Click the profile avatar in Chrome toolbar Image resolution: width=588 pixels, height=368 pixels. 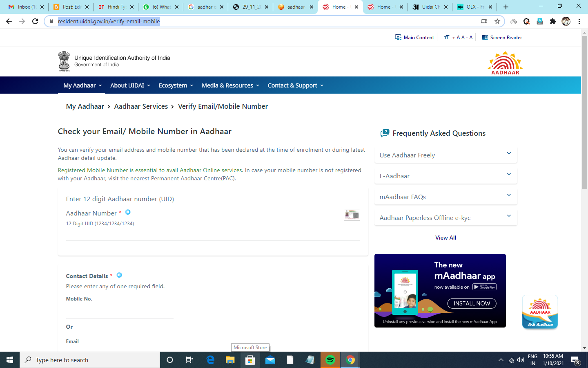tap(566, 21)
